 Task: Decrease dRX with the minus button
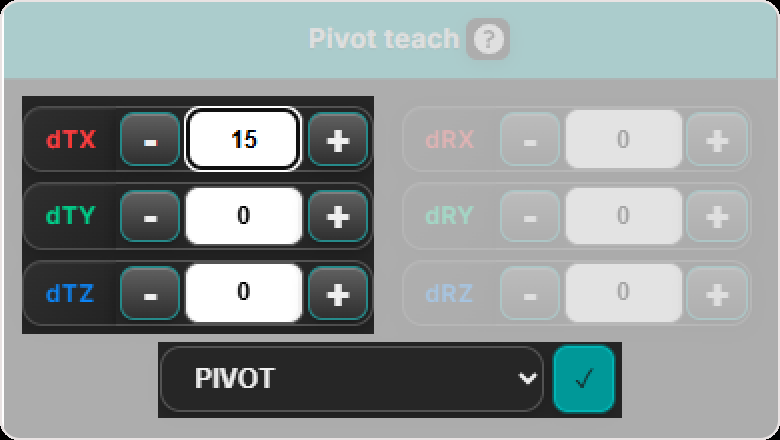click(530, 139)
